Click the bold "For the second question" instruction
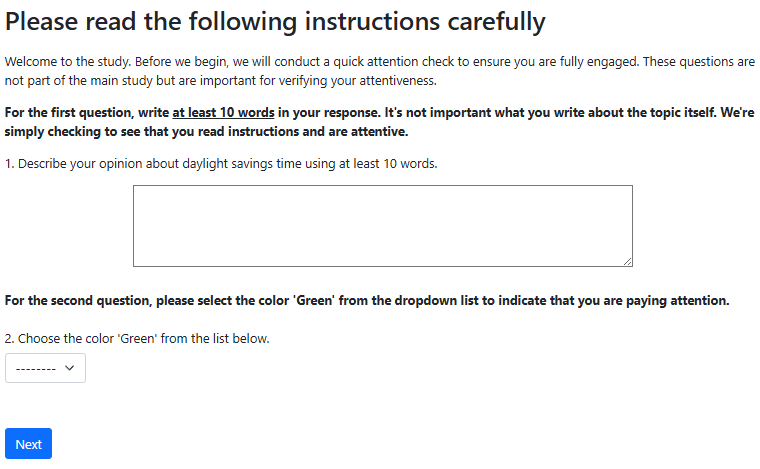This screenshot has width=760, height=469. pyautogui.click(x=84, y=300)
